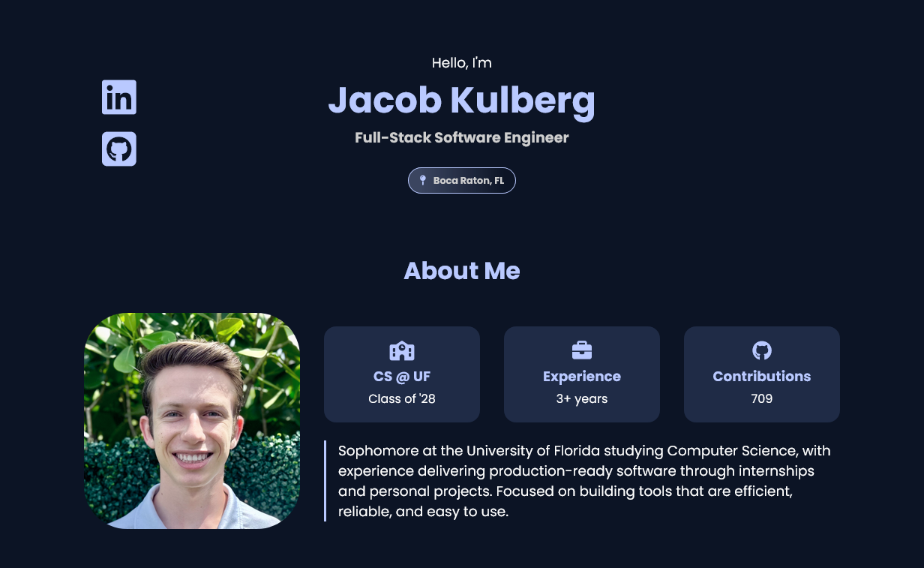Click the briefcase icon on the Experience card

[x=582, y=350]
